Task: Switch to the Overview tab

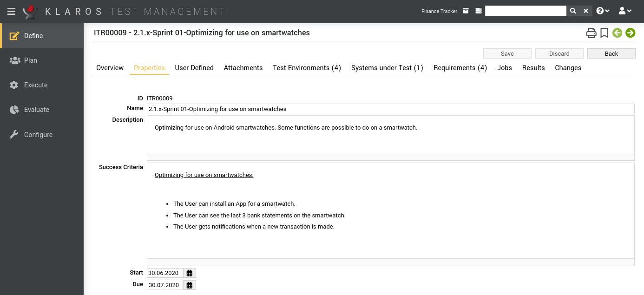Action: 110,68
